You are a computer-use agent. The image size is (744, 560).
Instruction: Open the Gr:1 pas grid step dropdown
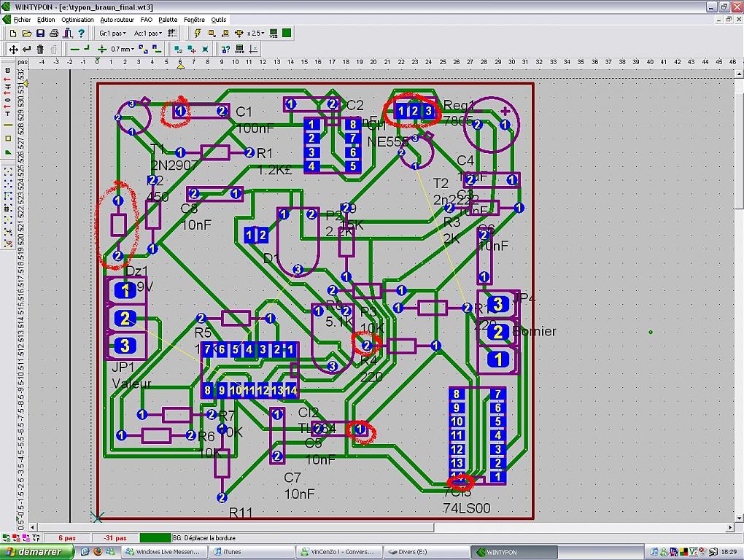point(112,34)
